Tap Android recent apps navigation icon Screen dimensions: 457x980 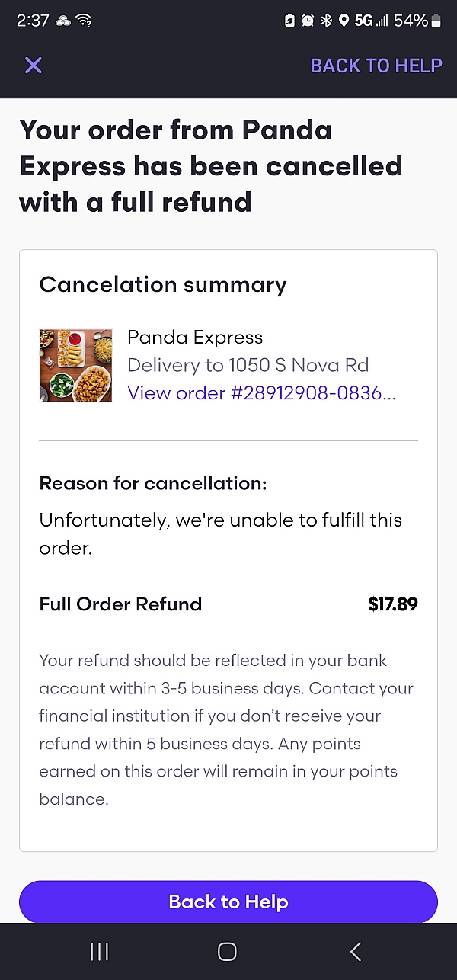(99, 951)
